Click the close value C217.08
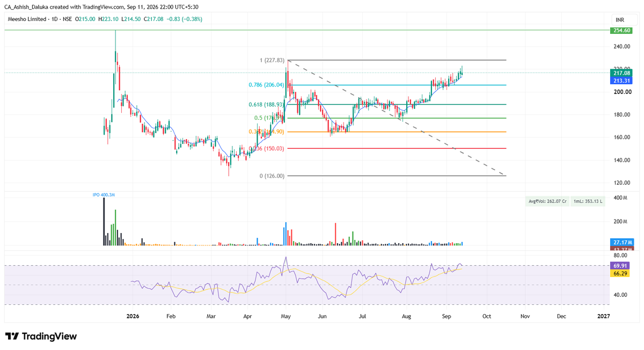Screen dimensions: 644x350 pos(155,19)
